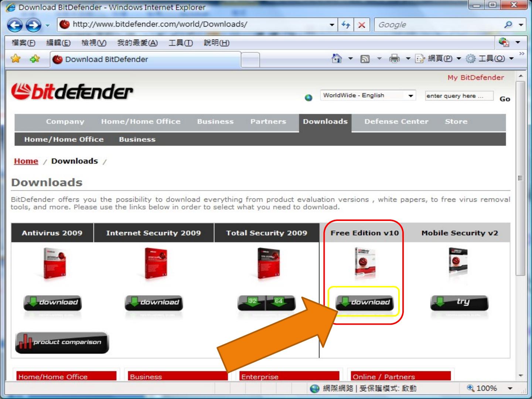
Task: Open the 我的最愛(A) menu
Action: pos(137,43)
